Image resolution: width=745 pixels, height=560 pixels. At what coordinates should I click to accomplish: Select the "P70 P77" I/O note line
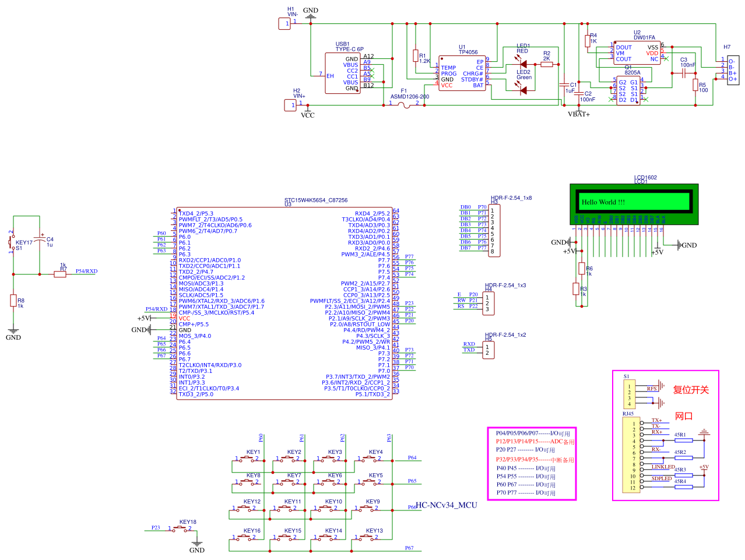point(526,493)
